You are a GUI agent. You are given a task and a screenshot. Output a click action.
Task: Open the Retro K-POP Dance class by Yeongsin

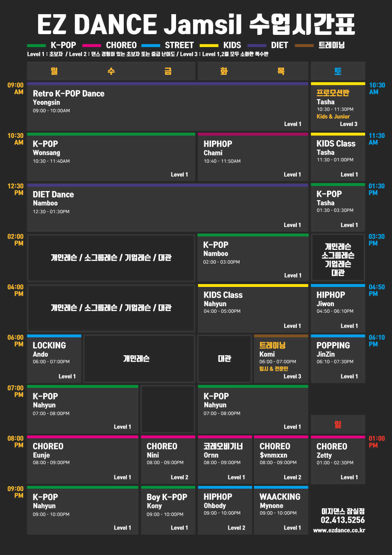(167, 106)
